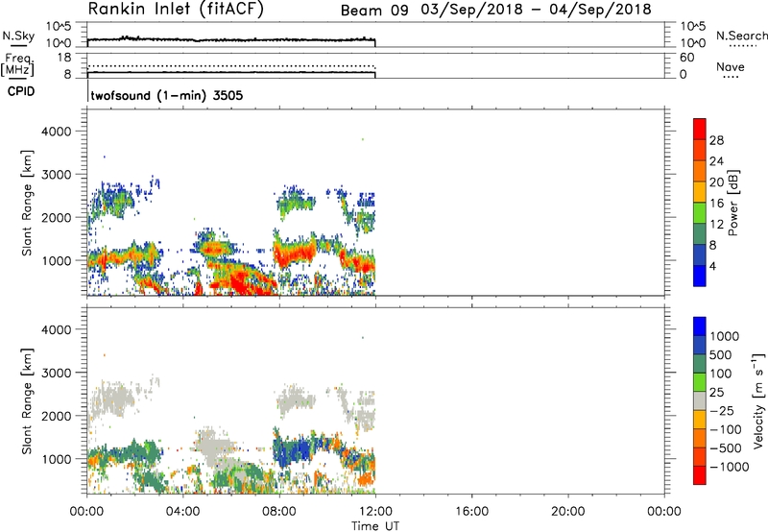768x532 pixels.
Task: Select the Time UT axis title
Action: [x=375, y=526]
